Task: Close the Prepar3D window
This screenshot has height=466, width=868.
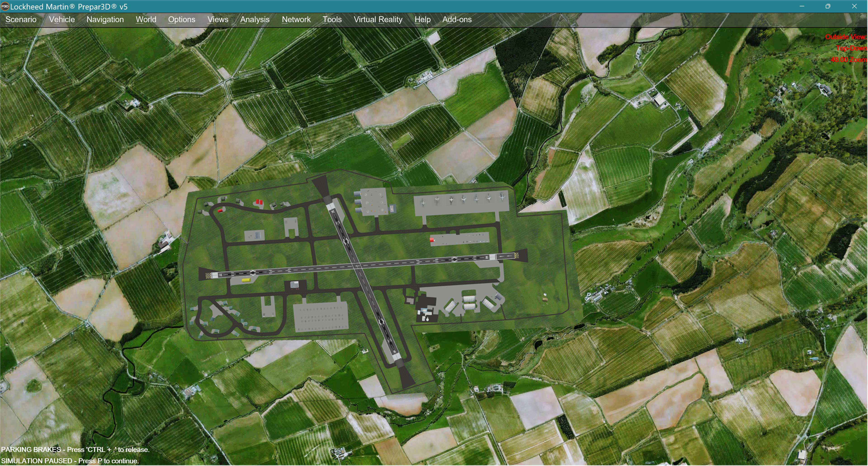Action: (854, 6)
